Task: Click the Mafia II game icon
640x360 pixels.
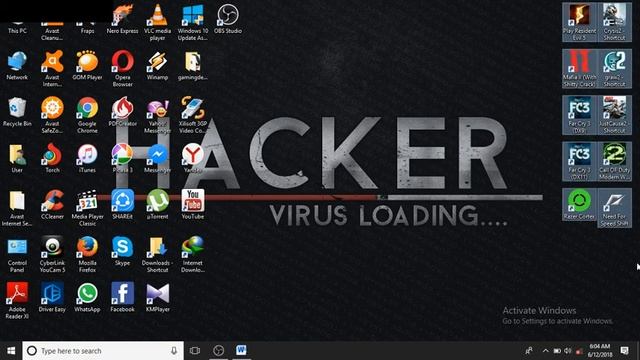Action: [x=579, y=69]
